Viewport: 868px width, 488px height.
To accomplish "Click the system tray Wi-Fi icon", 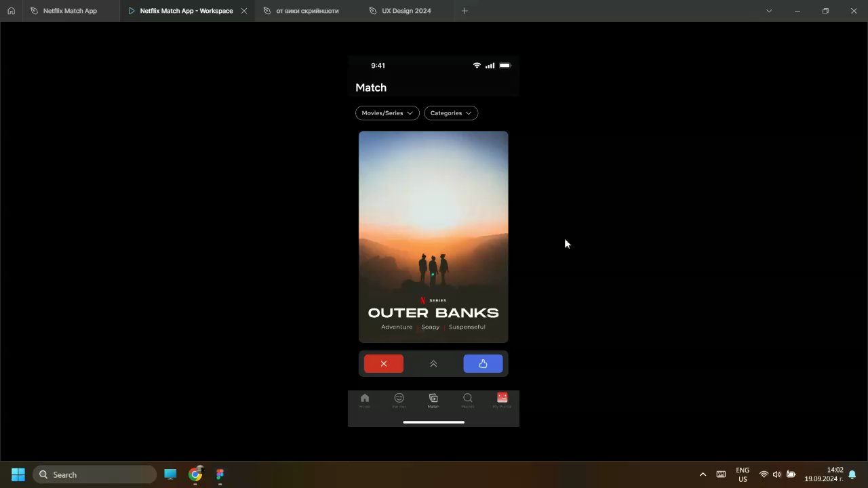I will point(764,474).
